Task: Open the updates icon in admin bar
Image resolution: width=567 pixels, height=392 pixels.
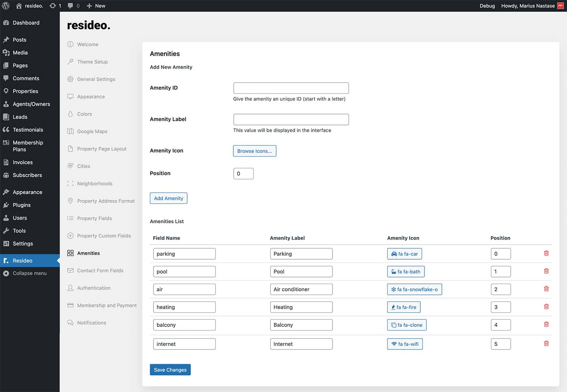Action: click(53, 6)
